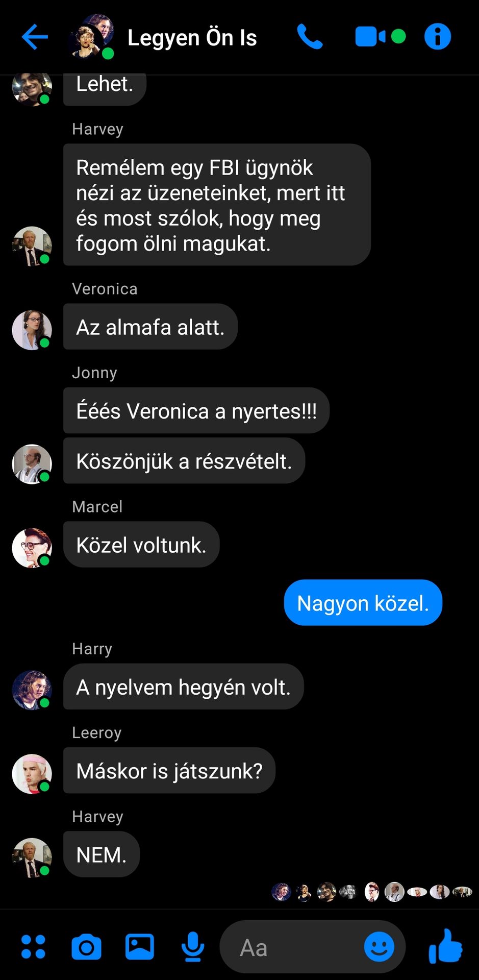This screenshot has height=980, width=479.
Task: Open Marcel's profile avatar
Action: [x=32, y=548]
